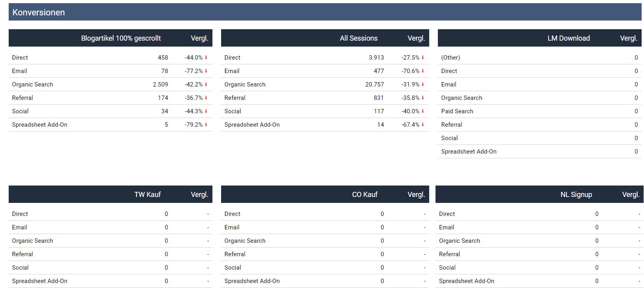Image resolution: width=644 pixels, height=300 pixels.
Task: Sort by Blogartikel 100% gescrollt column header
Action: point(121,38)
